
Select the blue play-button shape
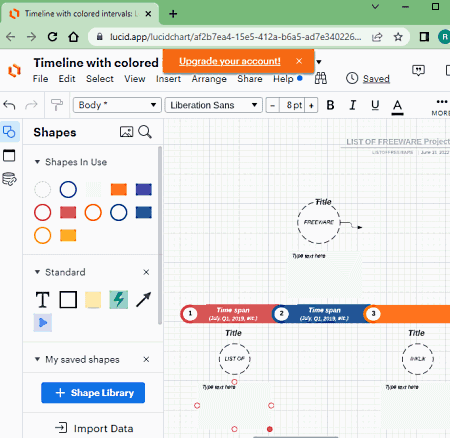43,322
